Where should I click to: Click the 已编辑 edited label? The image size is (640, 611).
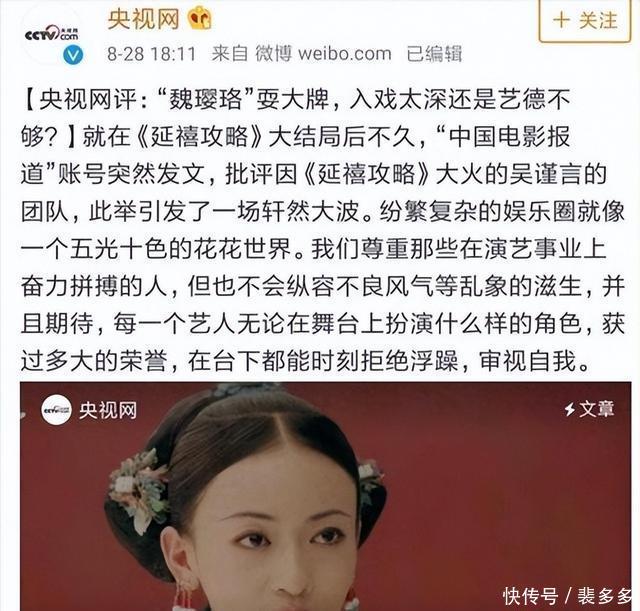(x=434, y=54)
